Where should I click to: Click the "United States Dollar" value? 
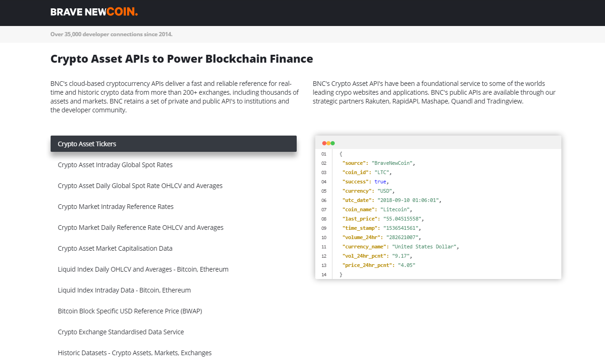(x=424, y=247)
